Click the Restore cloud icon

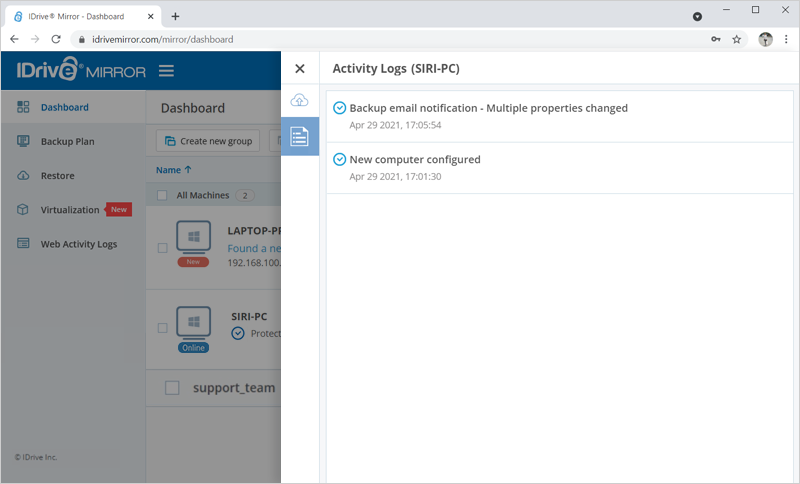tap(23, 175)
